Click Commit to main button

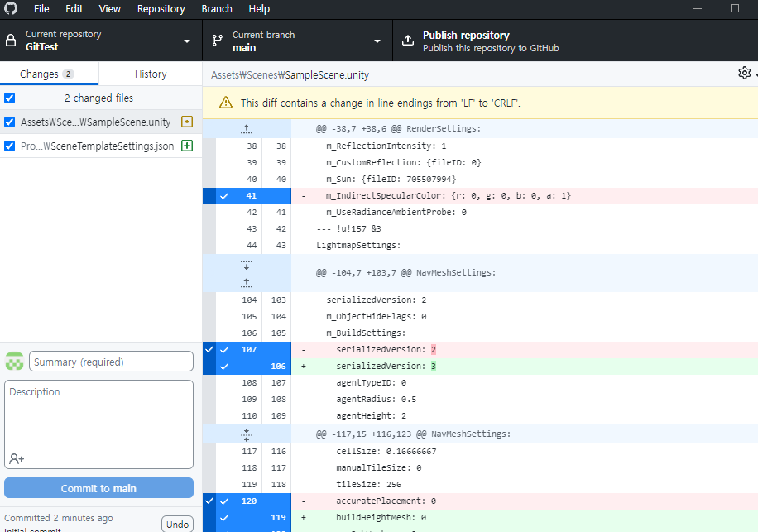(98, 488)
